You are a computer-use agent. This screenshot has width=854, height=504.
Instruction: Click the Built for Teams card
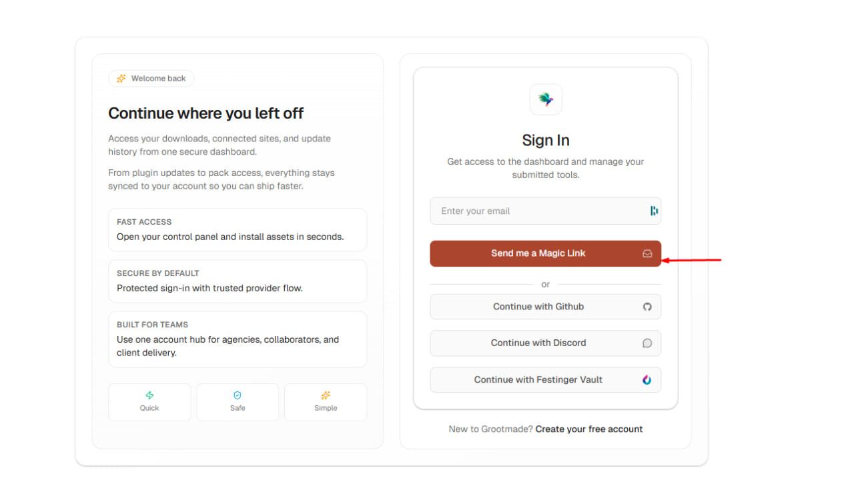(238, 339)
